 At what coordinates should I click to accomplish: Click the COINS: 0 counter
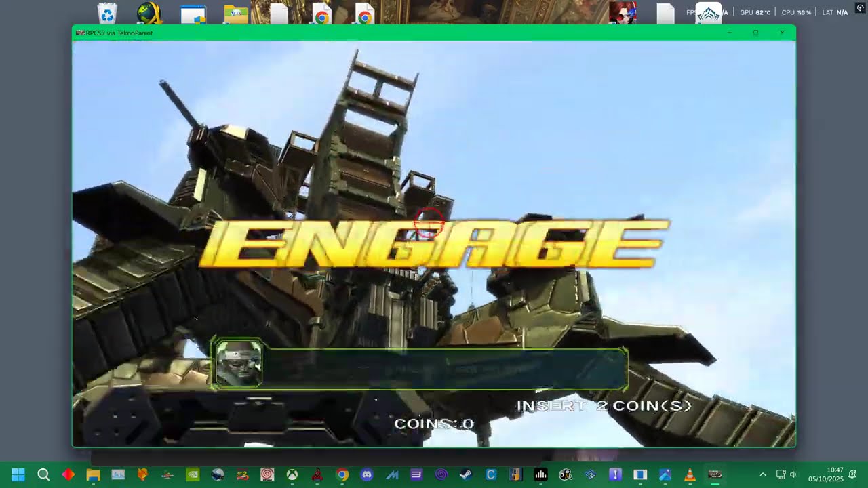point(434,424)
